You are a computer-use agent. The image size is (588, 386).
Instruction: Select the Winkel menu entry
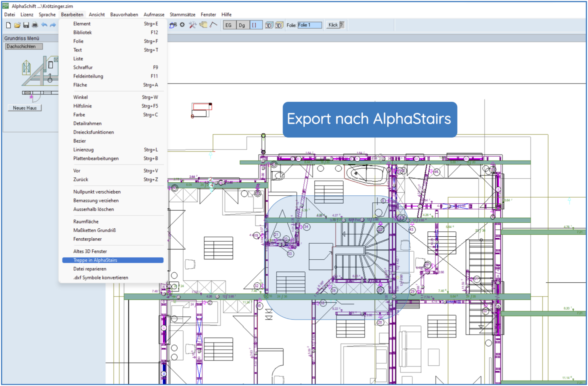click(x=113, y=97)
